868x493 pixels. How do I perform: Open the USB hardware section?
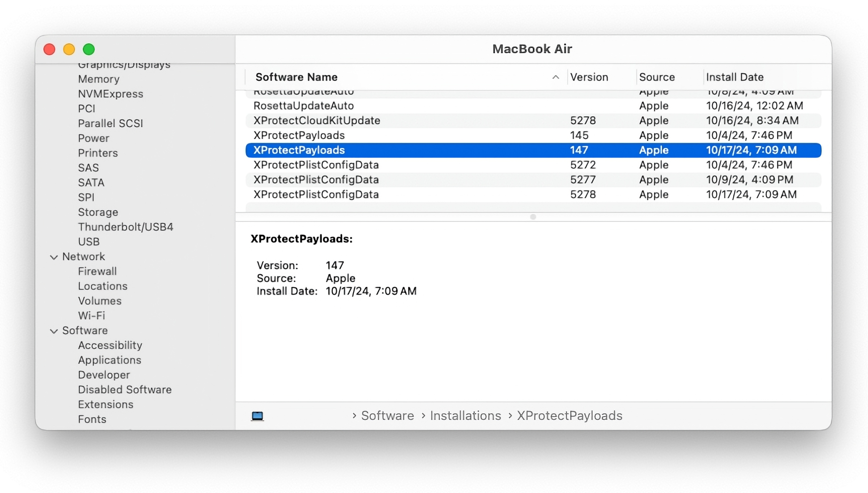tap(89, 241)
